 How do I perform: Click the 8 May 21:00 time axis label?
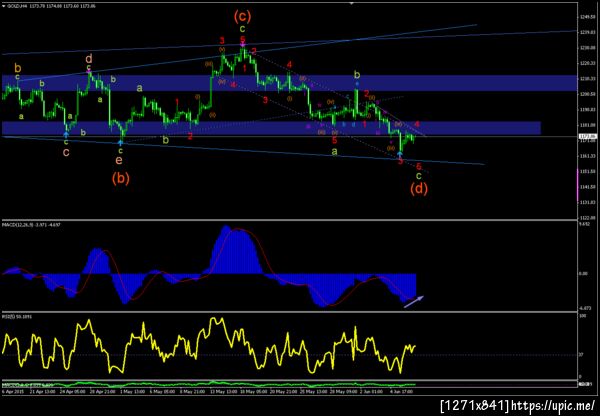pos(190,392)
